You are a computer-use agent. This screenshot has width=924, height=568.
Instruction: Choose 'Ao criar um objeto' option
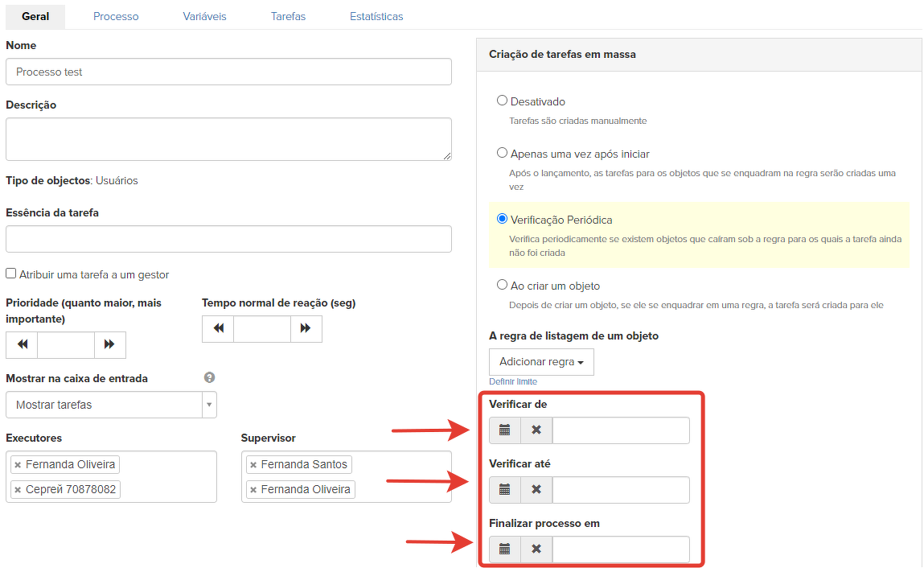coord(503,286)
